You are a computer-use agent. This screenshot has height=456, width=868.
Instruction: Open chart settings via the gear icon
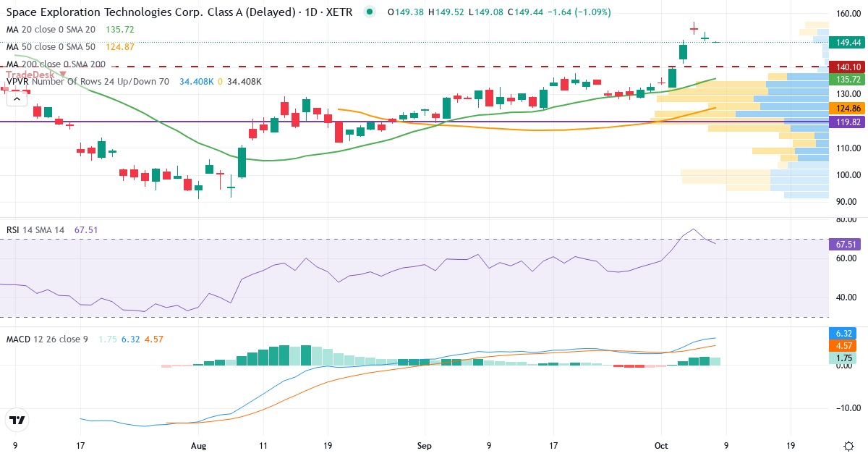(x=848, y=446)
